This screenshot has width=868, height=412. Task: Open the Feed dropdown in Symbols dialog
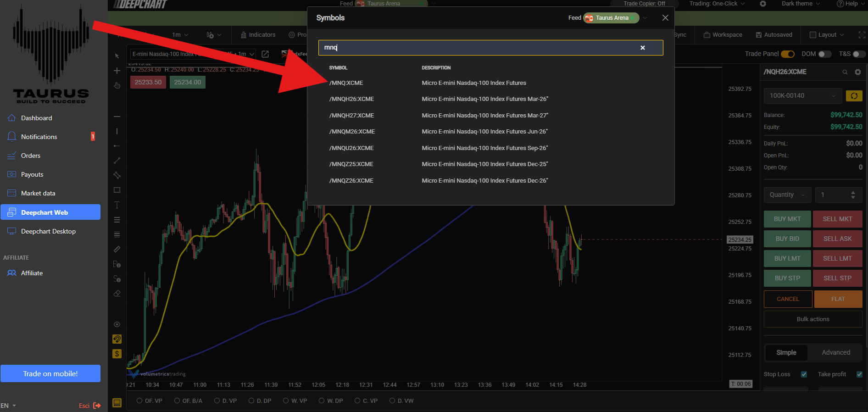(645, 18)
